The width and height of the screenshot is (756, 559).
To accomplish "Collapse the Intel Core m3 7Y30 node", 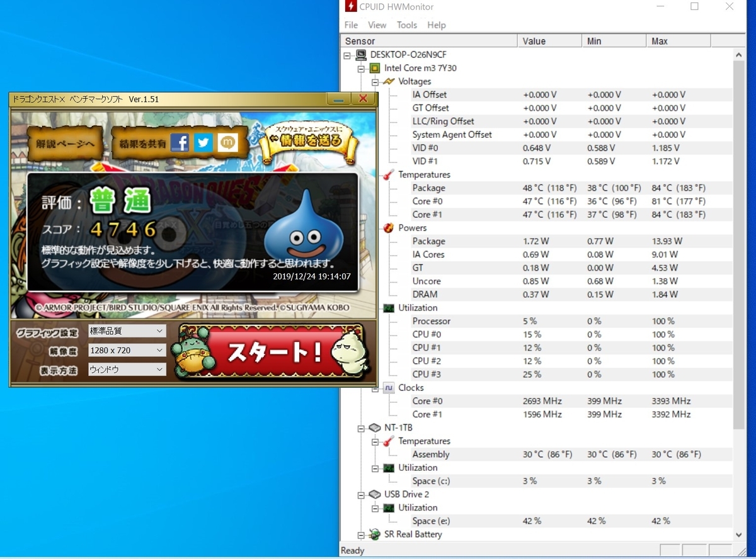I will [361, 69].
